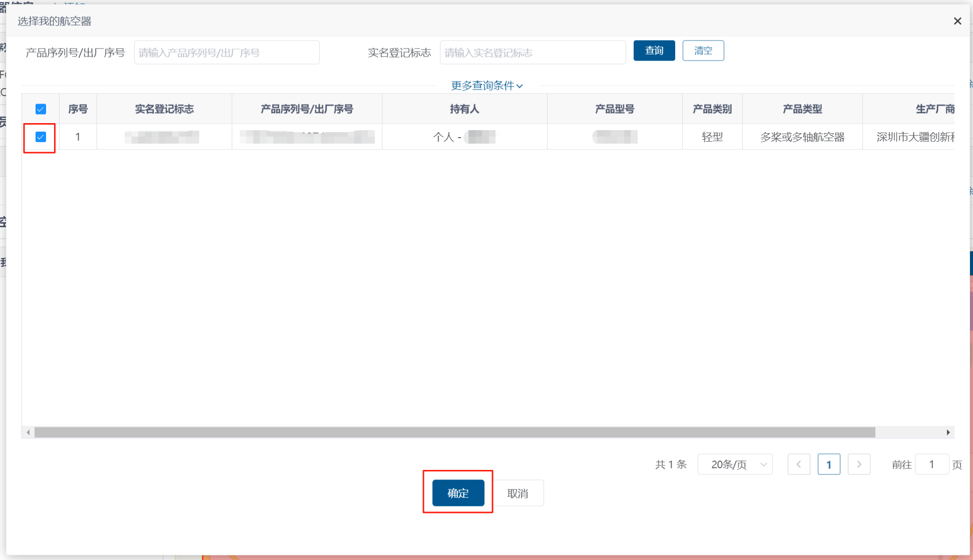The width and height of the screenshot is (973, 560).
Task: Uncheck the select-all header checkbox
Action: pyautogui.click(x=41, y=109)
